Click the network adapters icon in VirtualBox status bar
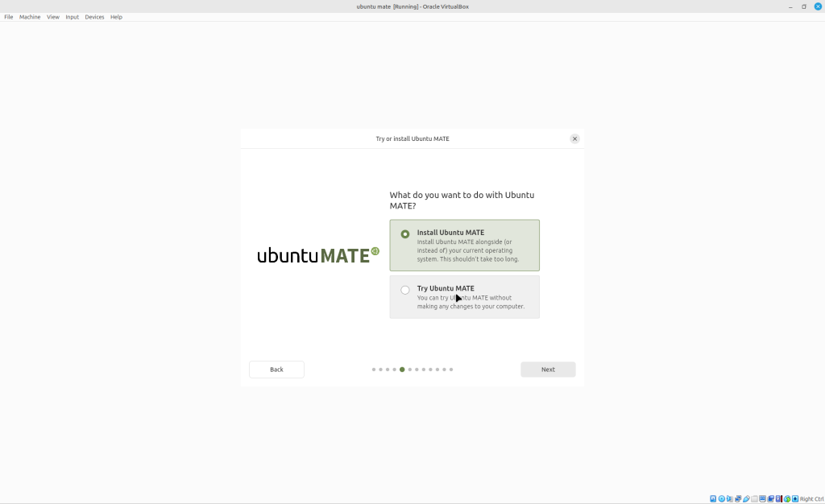Viewport: 825px width, 504px height. click(x=738, y=498)
